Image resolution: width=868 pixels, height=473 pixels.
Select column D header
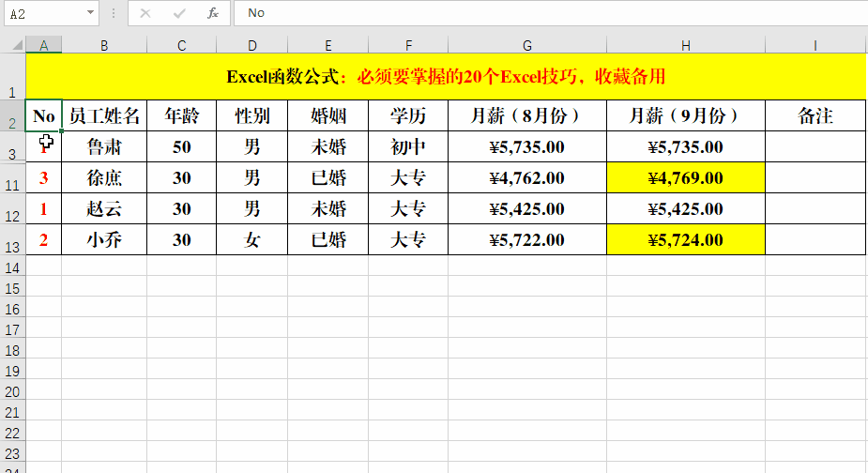click(x=251, y=45)
